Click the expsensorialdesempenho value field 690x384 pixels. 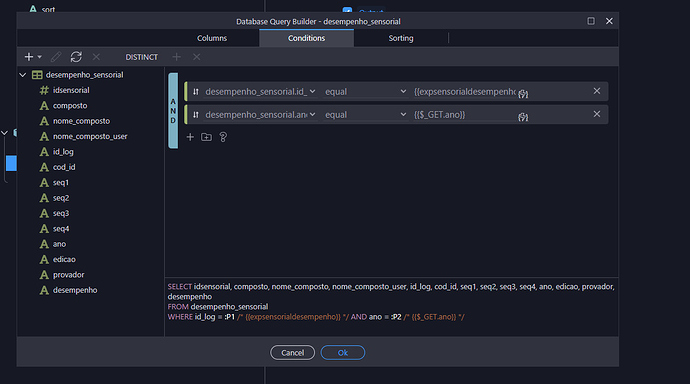point(464,91)
